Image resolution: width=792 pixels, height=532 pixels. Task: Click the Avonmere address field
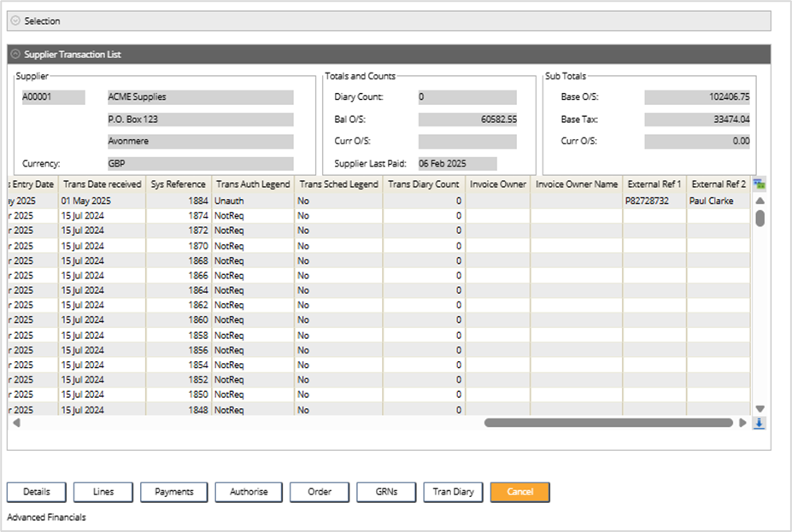tap(200, 142)
